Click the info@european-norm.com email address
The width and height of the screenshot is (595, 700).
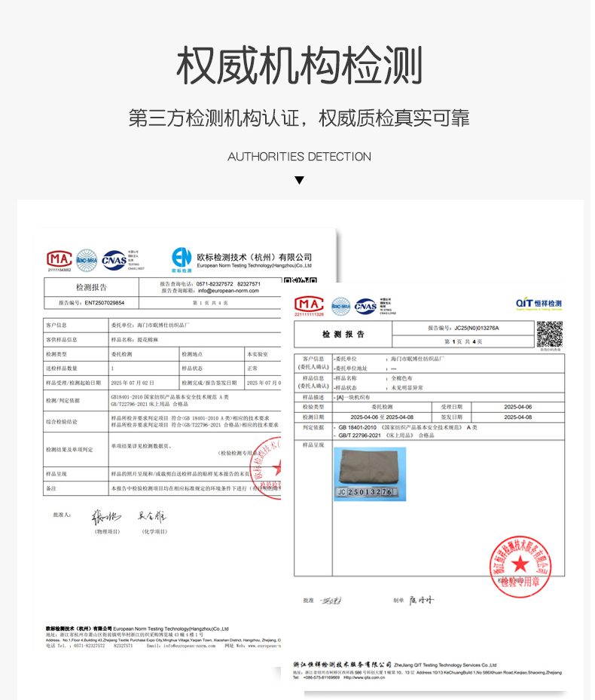228,290
